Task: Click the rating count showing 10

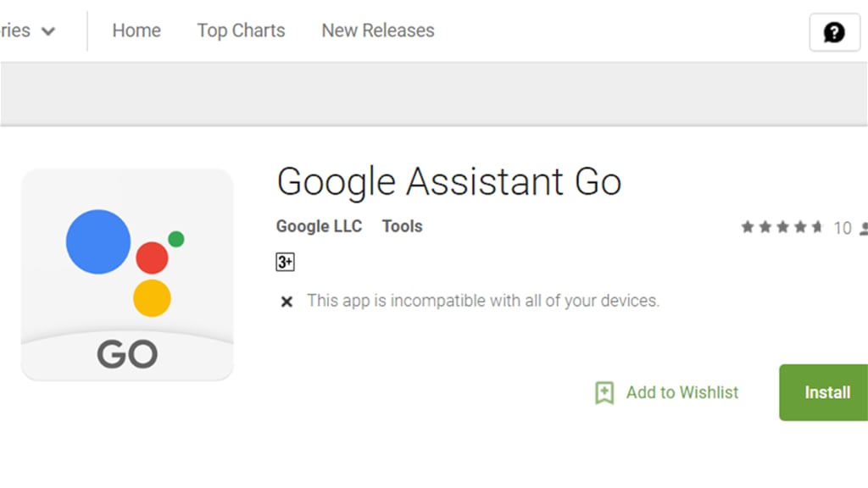Action: [x=843, y=228]
